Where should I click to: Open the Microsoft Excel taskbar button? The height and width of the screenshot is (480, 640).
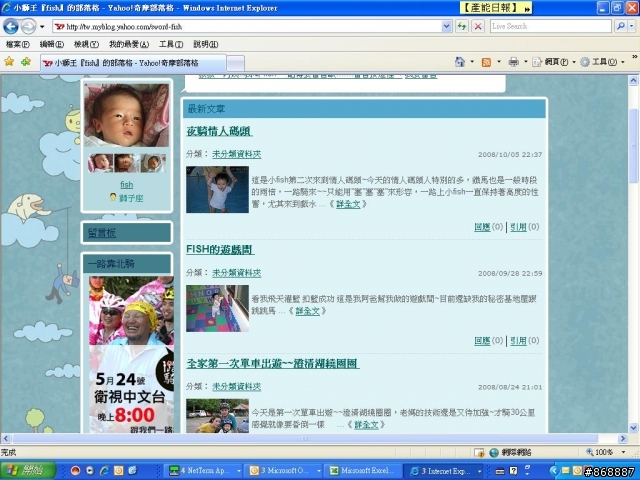click(x=364, y=471)
